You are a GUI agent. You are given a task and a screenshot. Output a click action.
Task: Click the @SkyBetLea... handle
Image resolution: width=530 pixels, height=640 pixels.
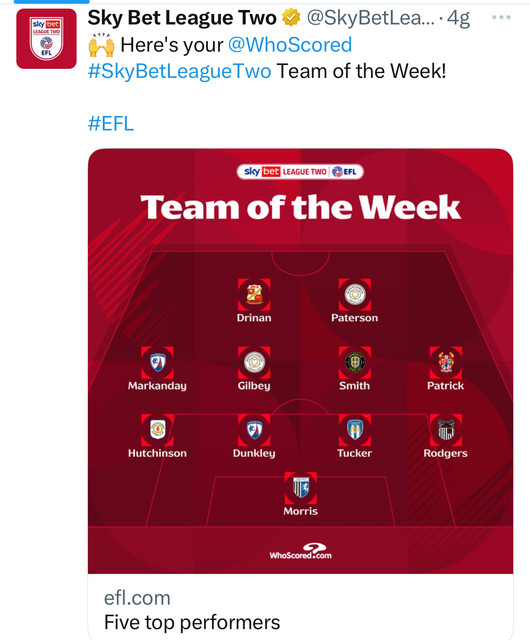click(371, 18)
